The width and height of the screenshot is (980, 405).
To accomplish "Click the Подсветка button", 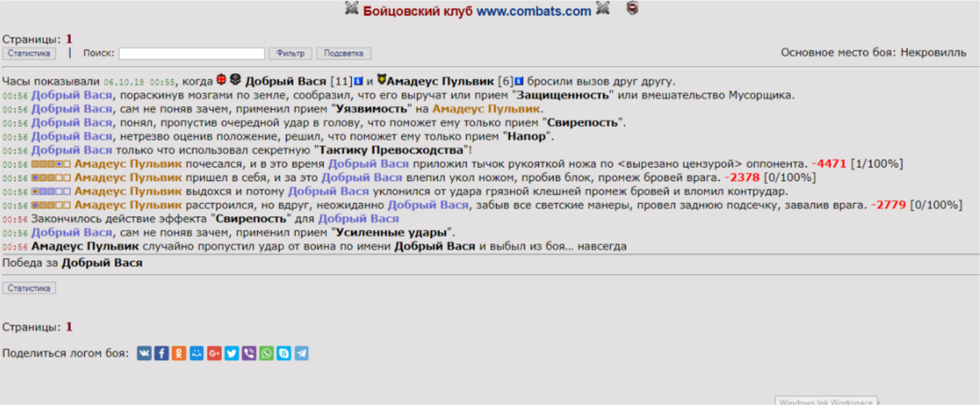I will click(344, 54).
